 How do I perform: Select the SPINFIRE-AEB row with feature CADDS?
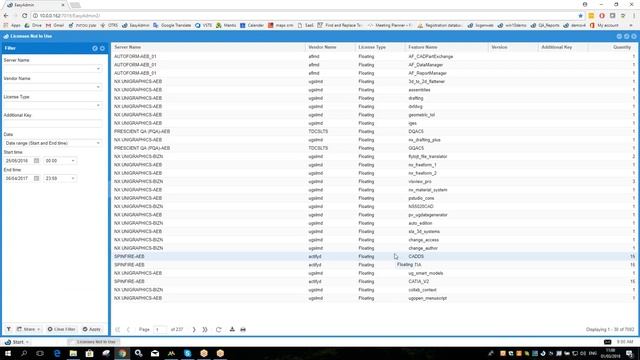[x=374, y=256]
